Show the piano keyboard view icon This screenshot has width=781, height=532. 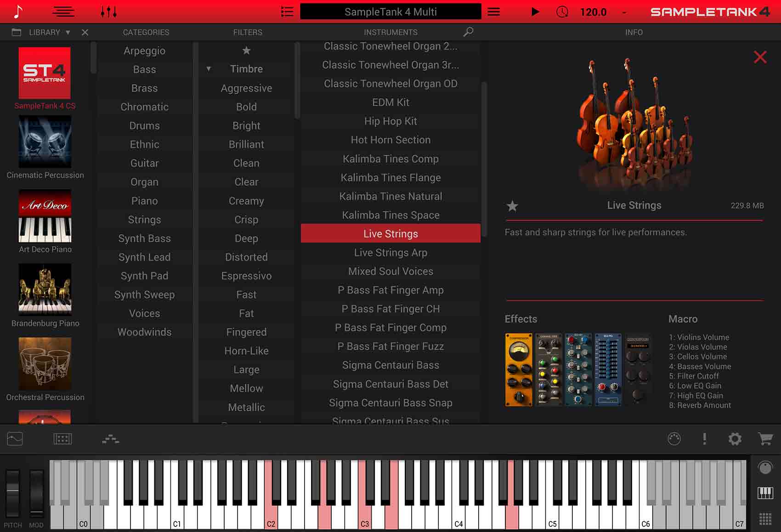pyautogui.click(x=765, y=493)
